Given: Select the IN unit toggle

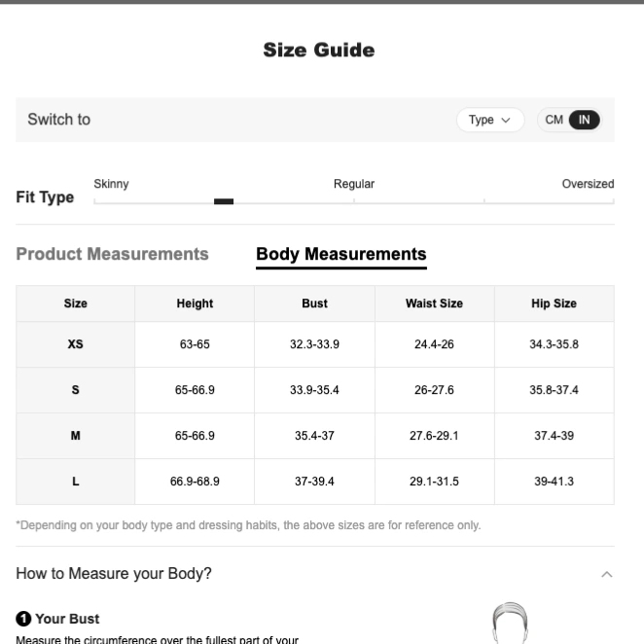Looking at the screenshot, I should (584, 120).
